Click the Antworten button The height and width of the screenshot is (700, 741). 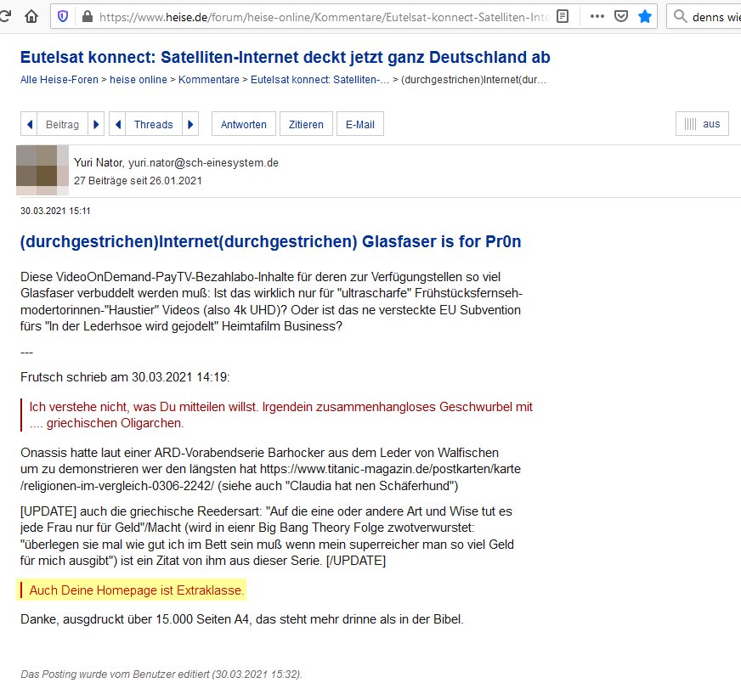point(243,124)
